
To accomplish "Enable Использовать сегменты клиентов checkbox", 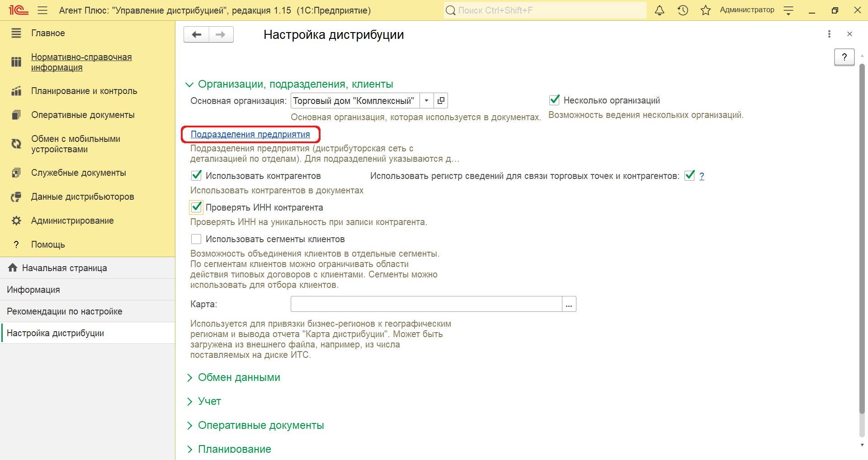I will coord(196,239).
